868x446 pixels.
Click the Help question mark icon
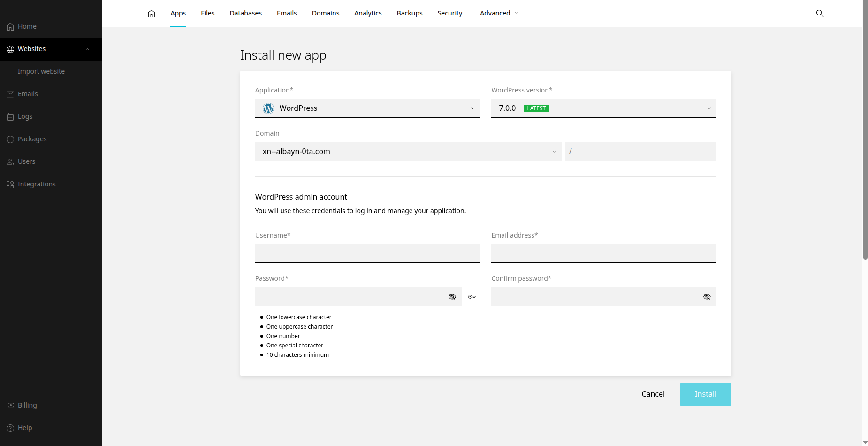point(10,428)
